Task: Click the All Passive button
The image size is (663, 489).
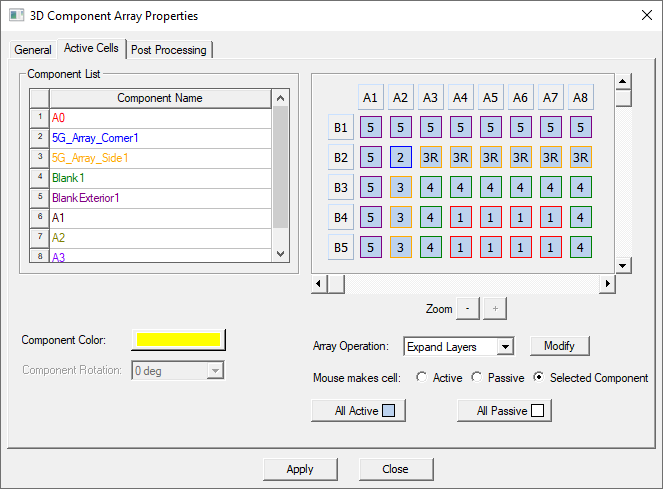Action: [x=504, y=410]
